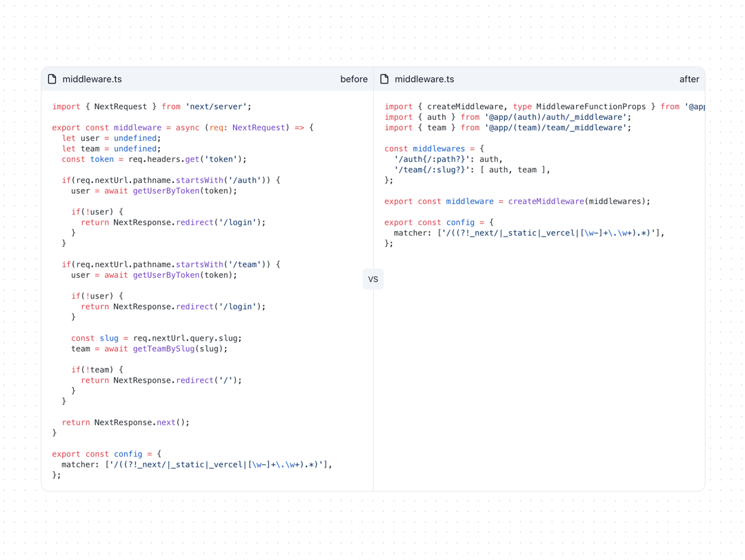Click the createMiddleware(middlewares) export line
Viewport: 745px width, 560px height.
[x=517, y=201]
